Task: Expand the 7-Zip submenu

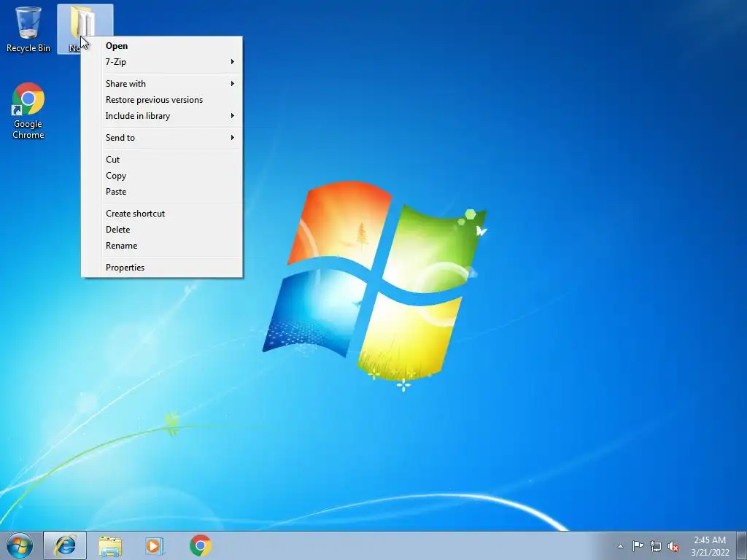Action: point(162,62)
